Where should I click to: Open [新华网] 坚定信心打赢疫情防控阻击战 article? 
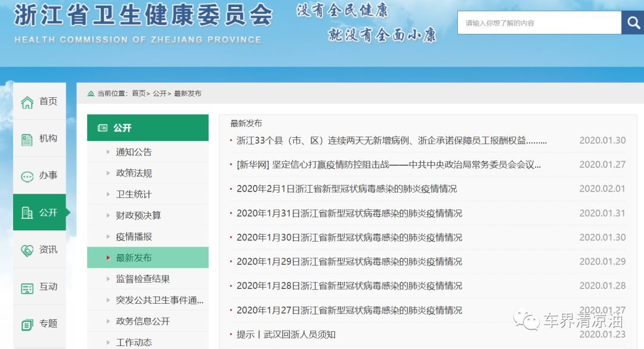[389, 165]
